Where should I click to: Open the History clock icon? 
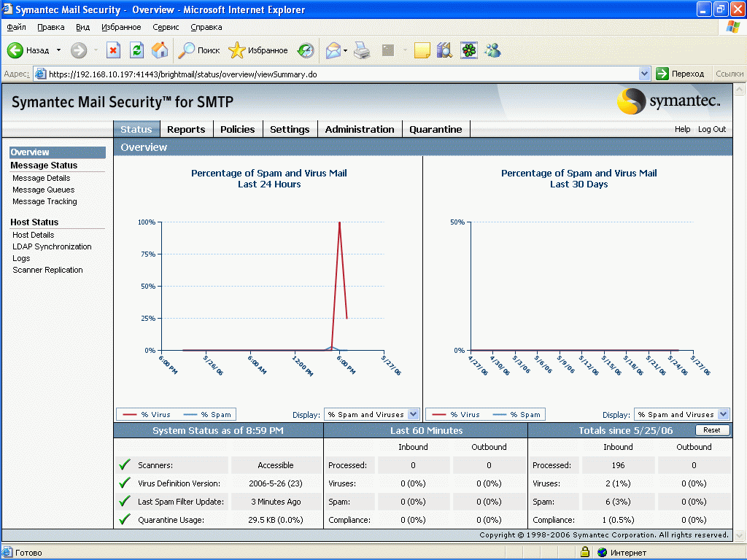306,50
